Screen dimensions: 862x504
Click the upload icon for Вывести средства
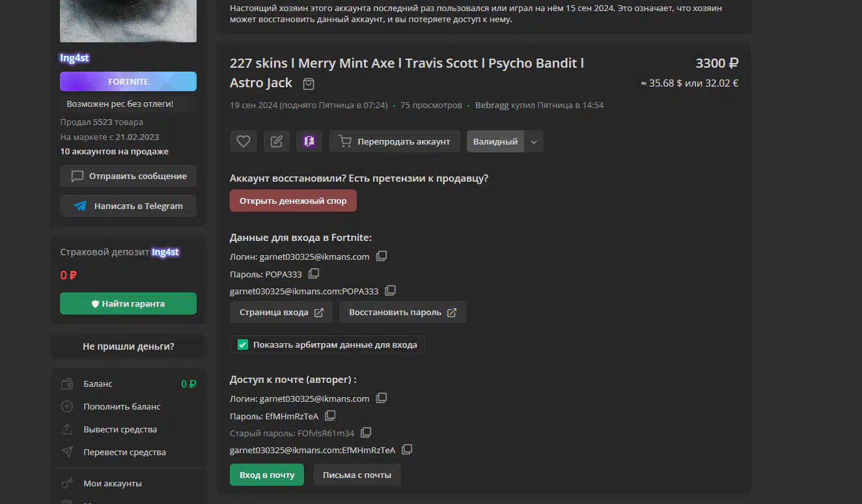pyautogui.click(x=66, y=429)
